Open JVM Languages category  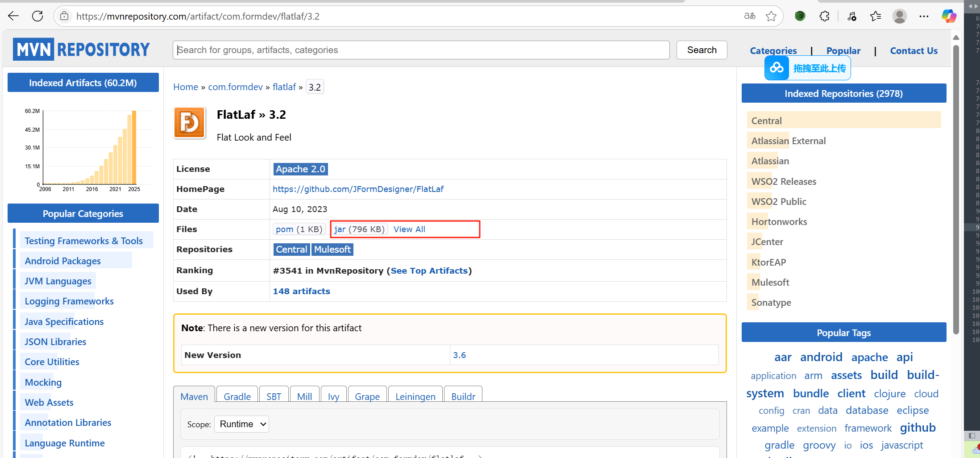click(58, 281)
